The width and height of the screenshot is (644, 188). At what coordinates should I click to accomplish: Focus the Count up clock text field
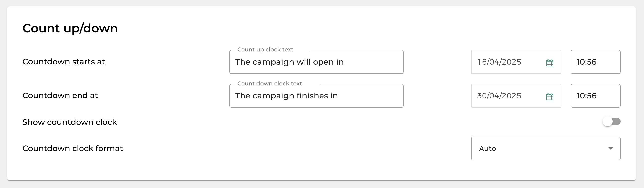316,62
